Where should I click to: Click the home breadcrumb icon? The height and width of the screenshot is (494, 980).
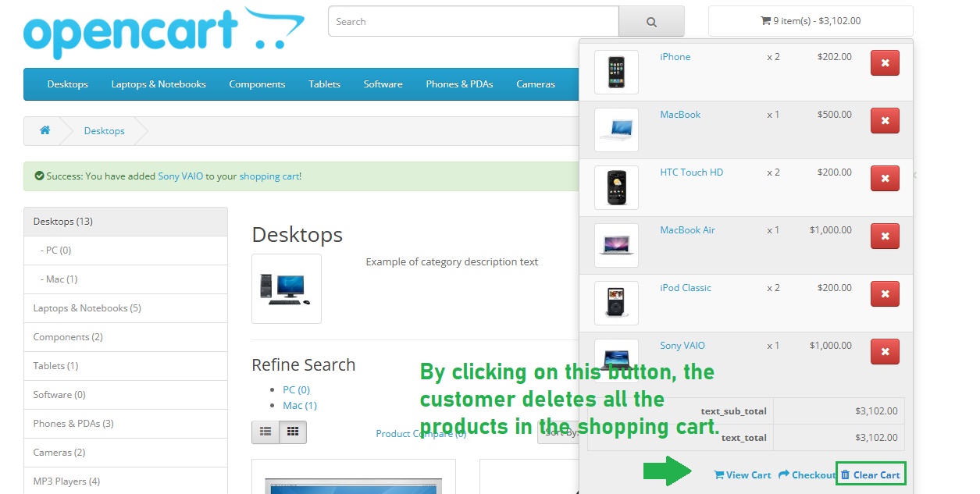click(45, 130)
